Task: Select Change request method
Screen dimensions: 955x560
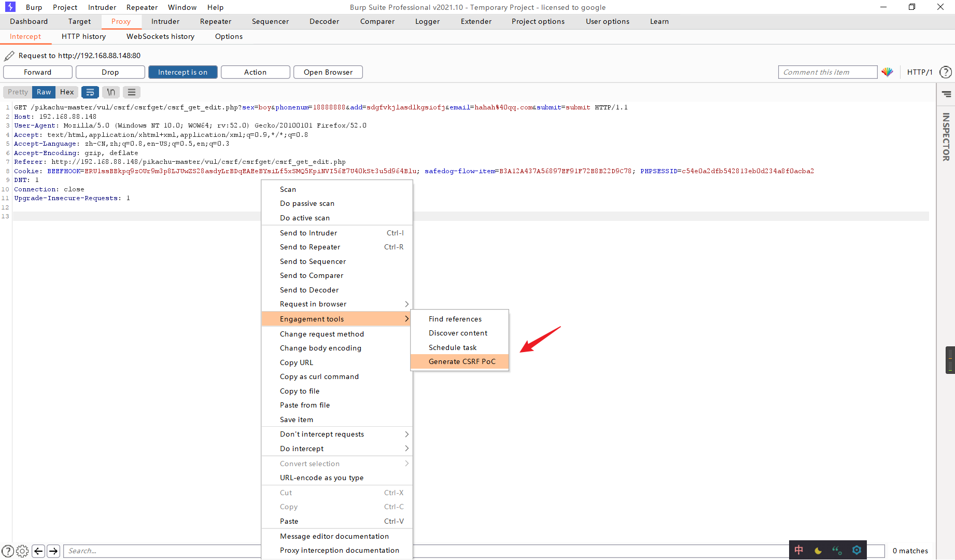Action: click(337, 334)
